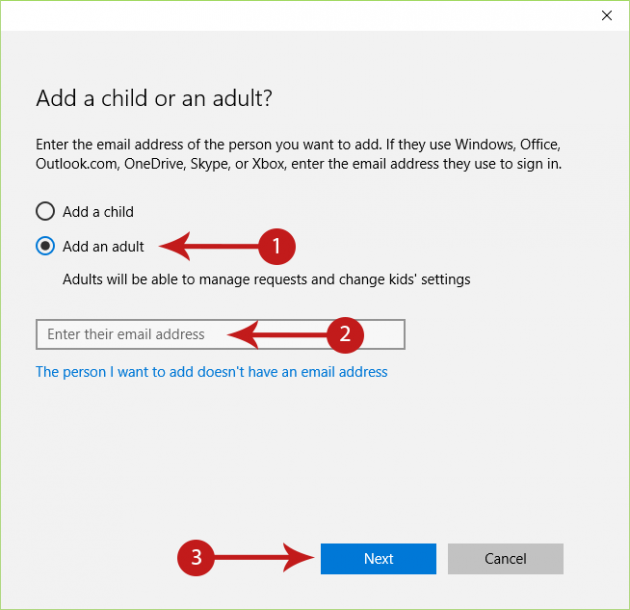Screen dimensions: 630x610
Task: Click the 'Add a child or an adult?' heading
Action: (154, 98)
